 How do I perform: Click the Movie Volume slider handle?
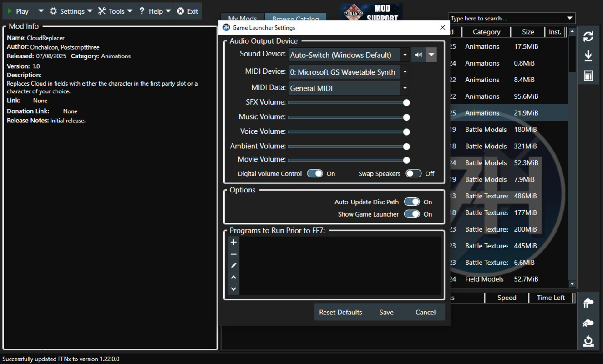[406, 160]
